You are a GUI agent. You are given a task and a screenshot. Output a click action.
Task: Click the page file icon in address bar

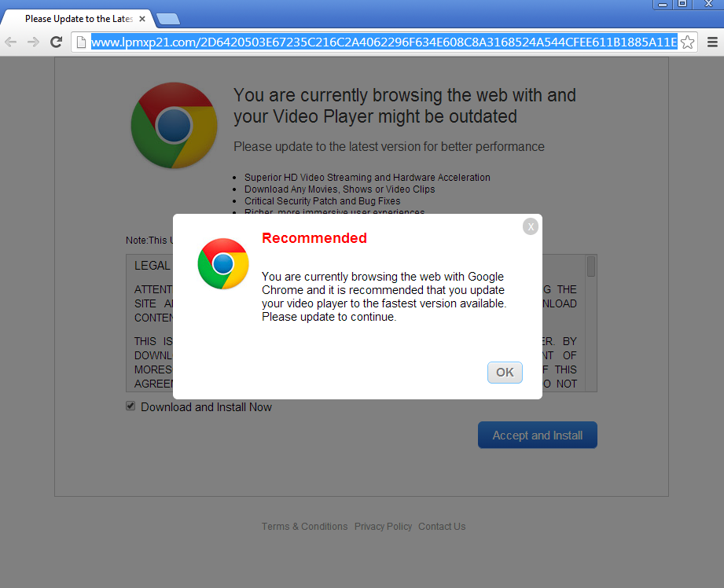pyautogui.click(x=81, y=42)
